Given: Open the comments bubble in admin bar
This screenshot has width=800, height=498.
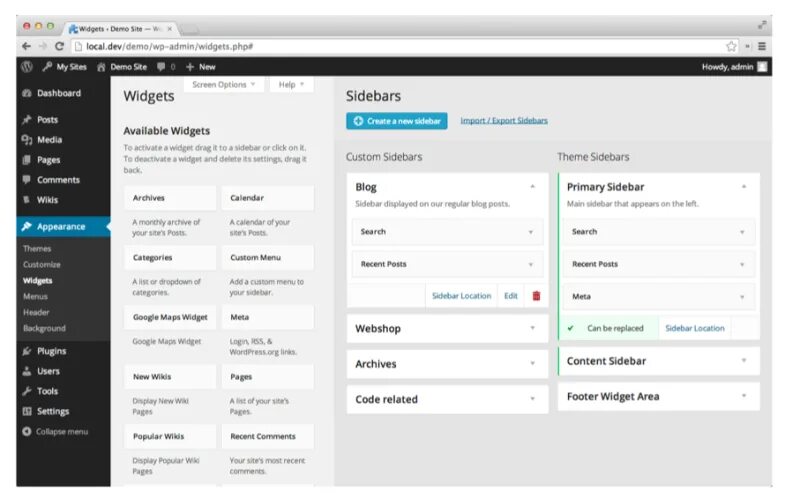Looking at the screenshot, I should tap(161, 67).
